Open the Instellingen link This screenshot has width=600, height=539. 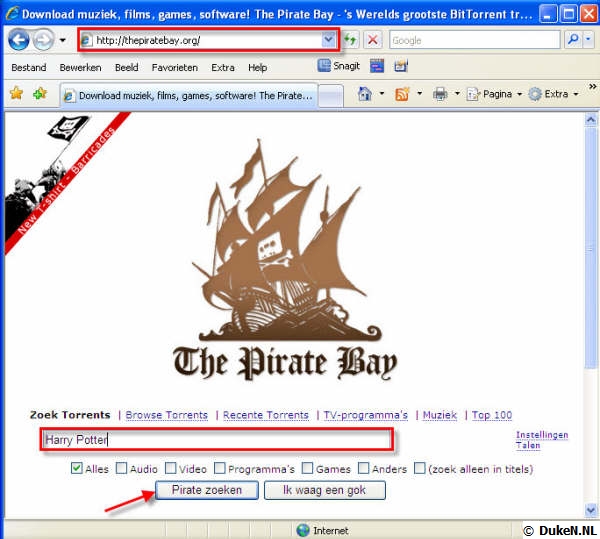click(542, 435)
